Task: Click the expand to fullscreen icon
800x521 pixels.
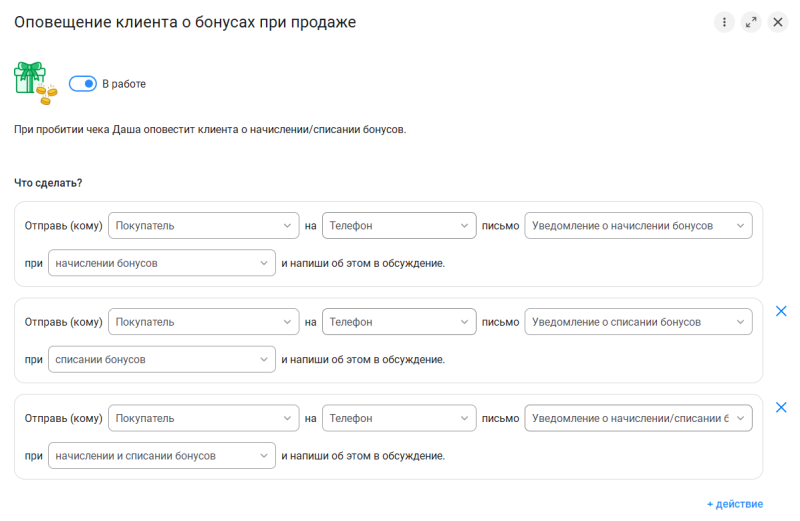Action: tap(751, 22)
